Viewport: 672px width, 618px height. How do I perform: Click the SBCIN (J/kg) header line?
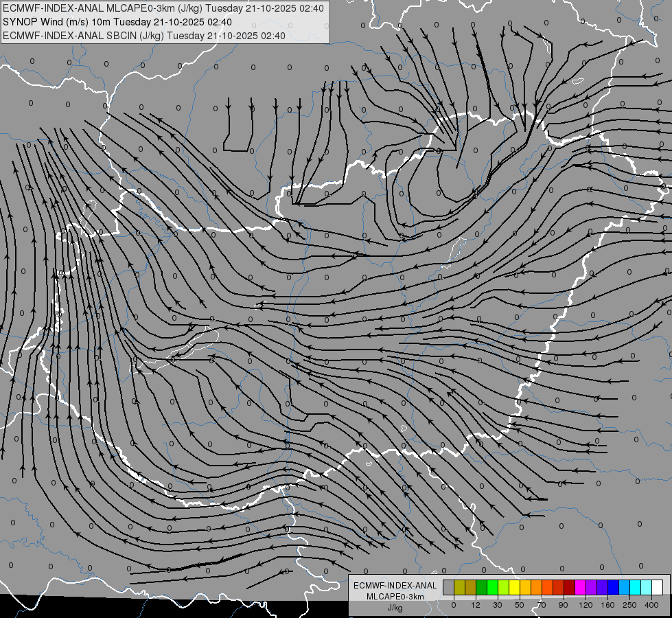144,36
